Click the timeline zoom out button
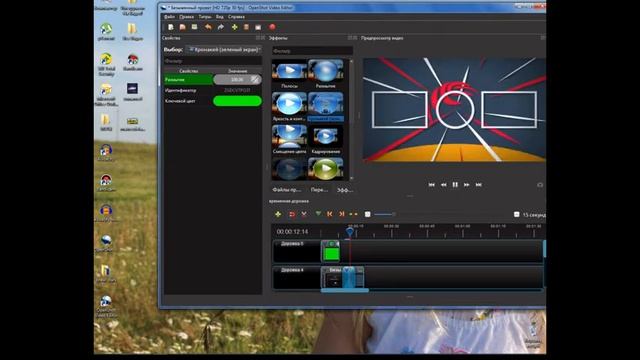Viewport: 640px width, 360px height. click(367, 214)
